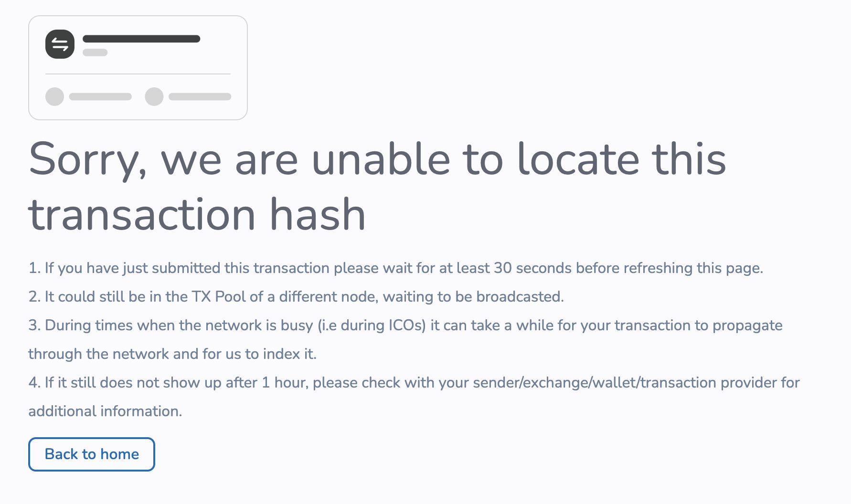Click the left gray avatar circle
This screenshot has height=504, width=851.
coord(54,96)
